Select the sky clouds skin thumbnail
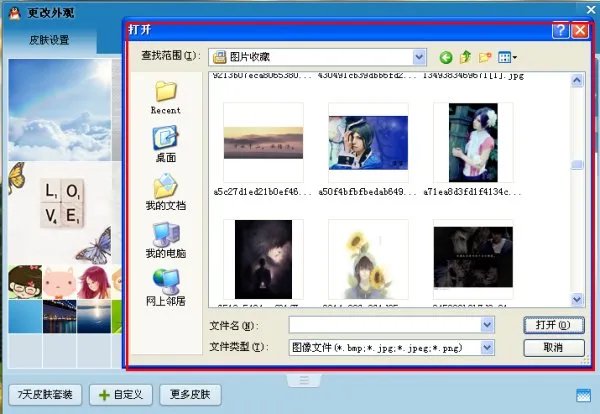 (x=60, y=110)
